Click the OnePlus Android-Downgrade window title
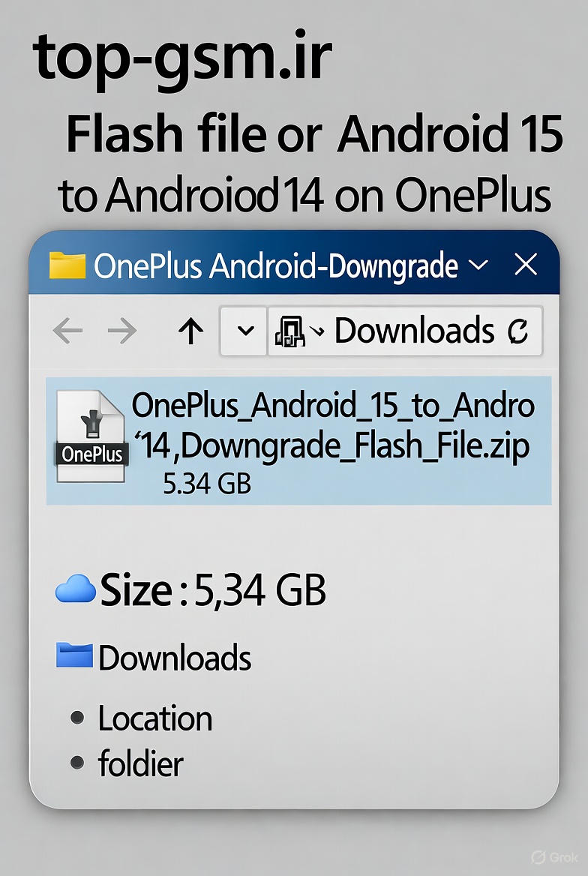 pyautogui.click(x=275, y=265)
